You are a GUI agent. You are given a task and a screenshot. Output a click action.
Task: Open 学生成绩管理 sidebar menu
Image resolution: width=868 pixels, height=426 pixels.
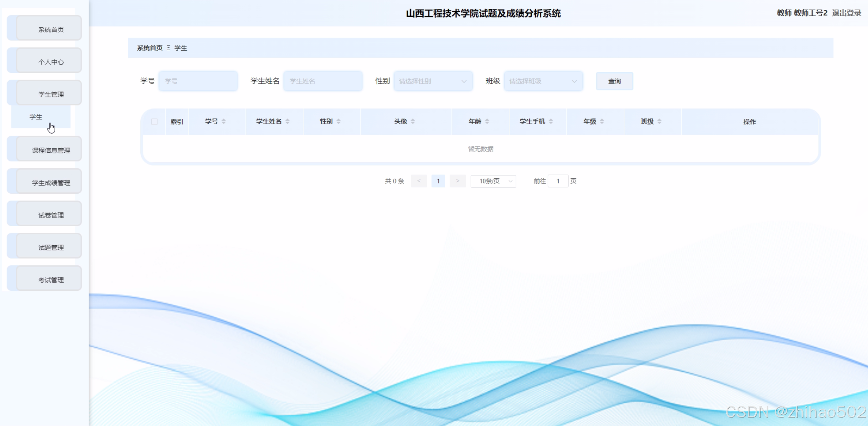click(51, 183)
